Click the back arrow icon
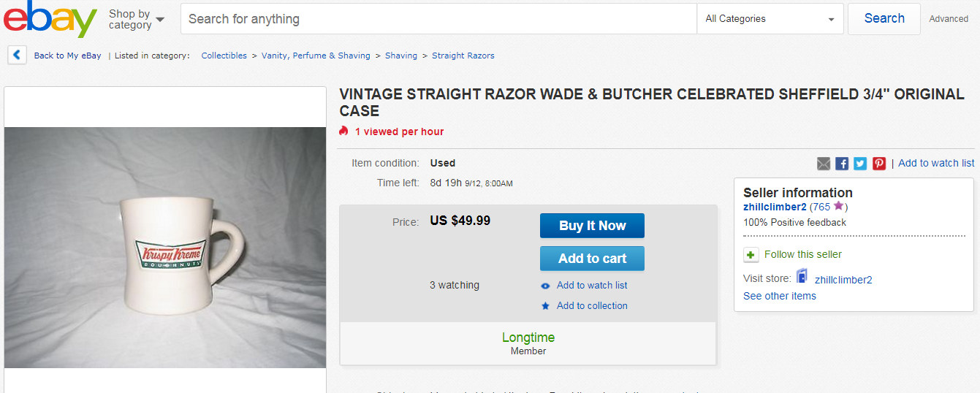Viewport: 980px width, 393px height. [x=18, y=55]
